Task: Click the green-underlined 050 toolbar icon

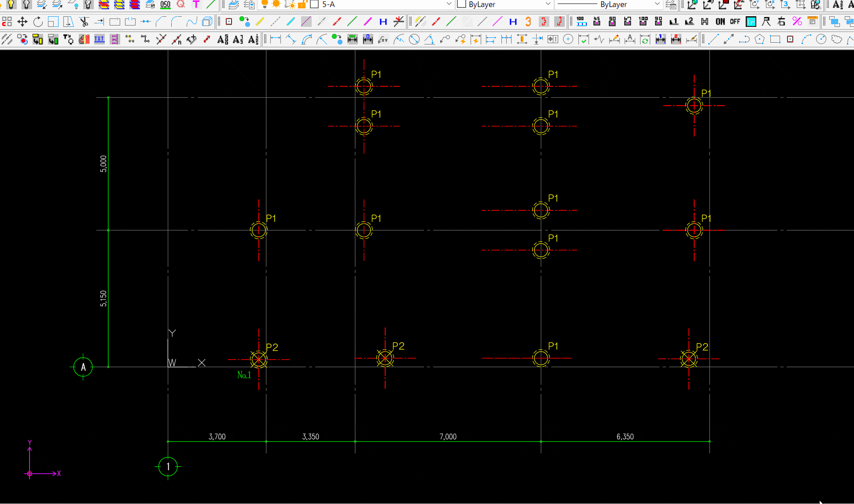Action: click(x=165, y=4)
